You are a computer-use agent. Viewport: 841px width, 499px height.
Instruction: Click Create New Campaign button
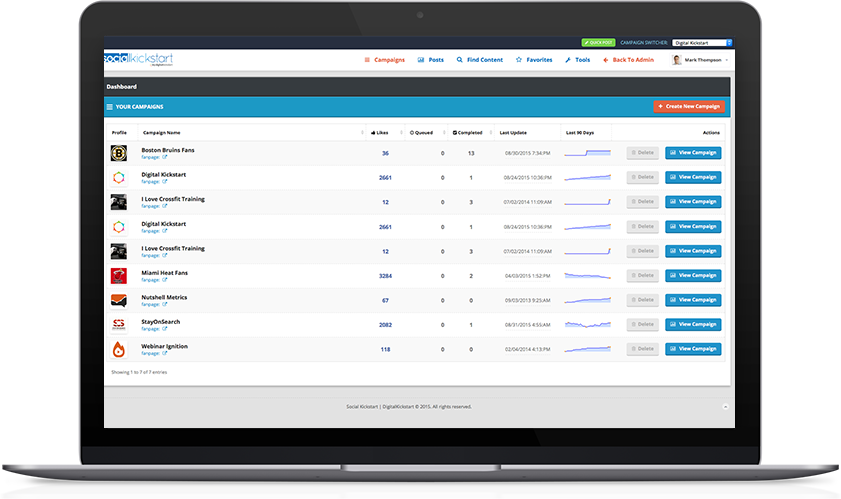point(689,106)
